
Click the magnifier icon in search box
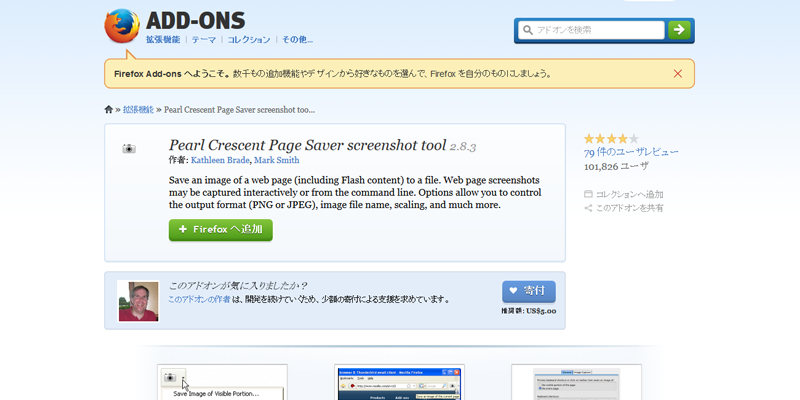pyautogui.click(x=528, y=30)
